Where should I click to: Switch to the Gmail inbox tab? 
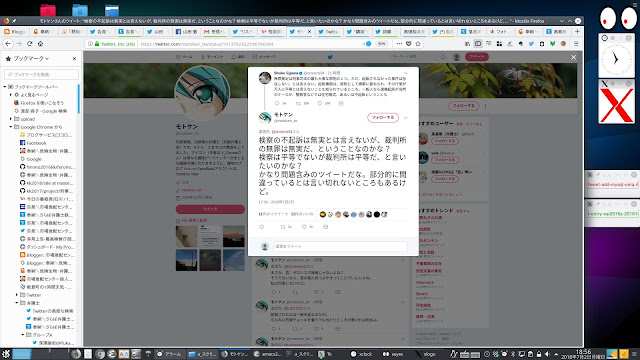[x=215, y=31]
